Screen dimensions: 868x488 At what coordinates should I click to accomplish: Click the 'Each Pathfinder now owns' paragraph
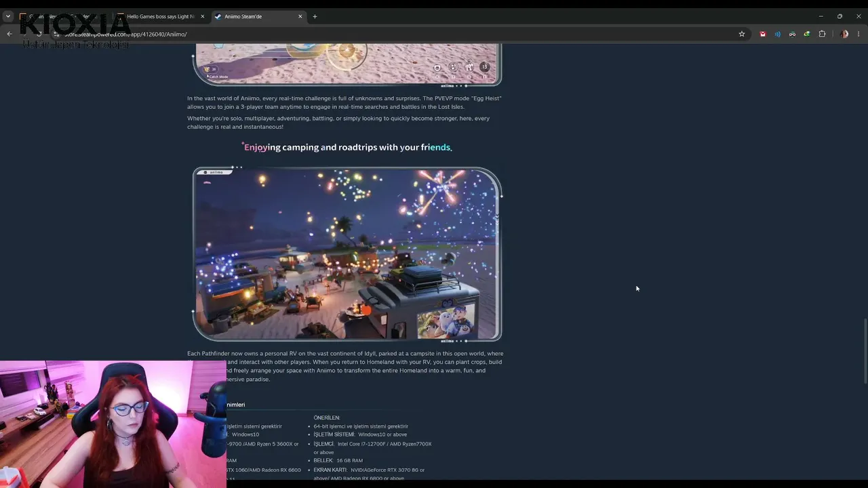pyautogui.click(x=345, y=366)
